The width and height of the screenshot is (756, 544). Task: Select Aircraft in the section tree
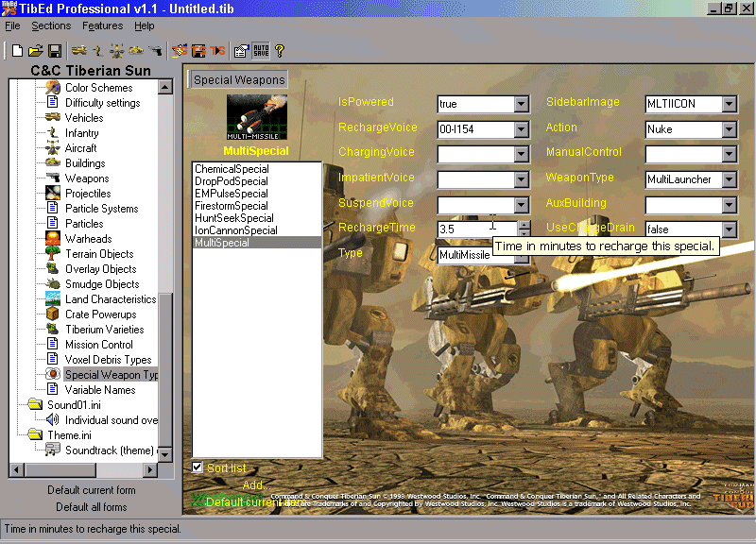[80, 148]
